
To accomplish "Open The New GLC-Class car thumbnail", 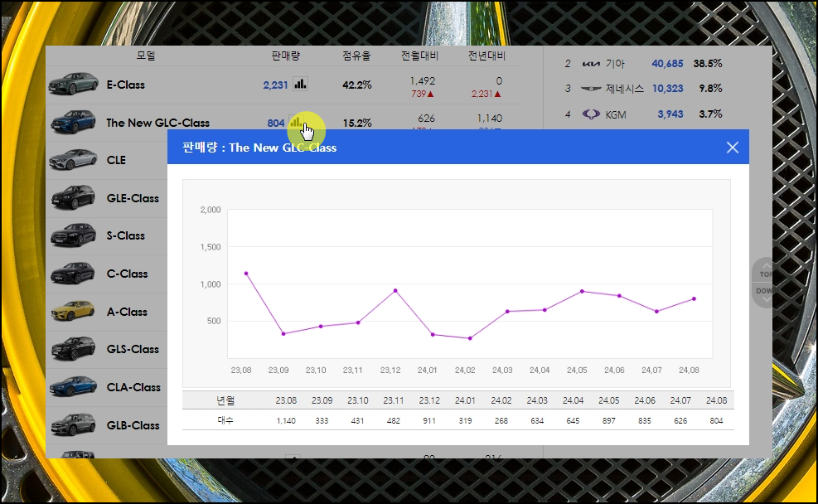I will pos(74,122).
